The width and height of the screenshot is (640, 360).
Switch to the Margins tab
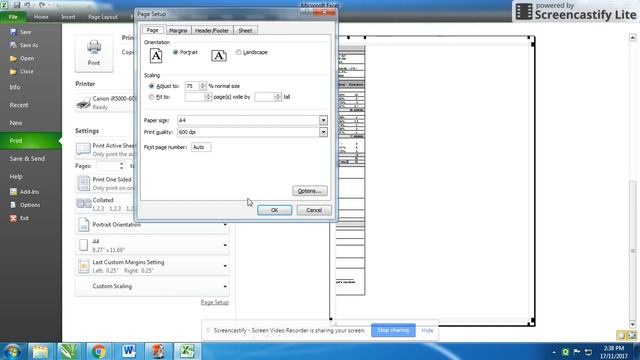pyautogui.click(x=178, y=30)
